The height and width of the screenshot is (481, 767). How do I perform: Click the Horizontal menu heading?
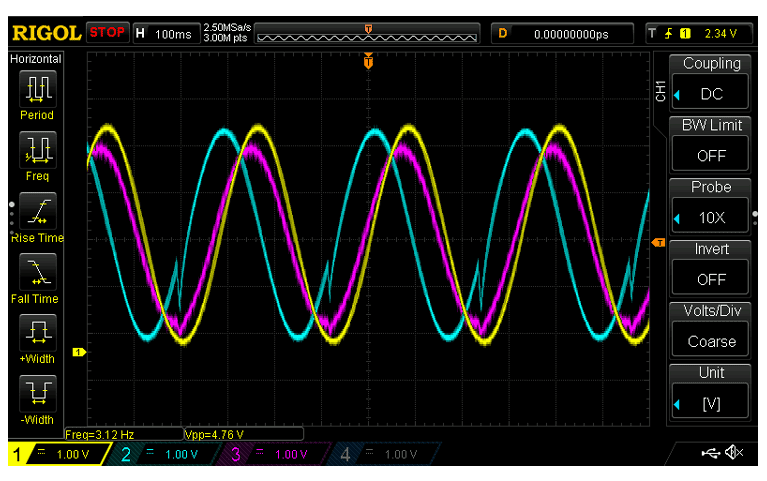pyautogui.click(x=36, y=59)
